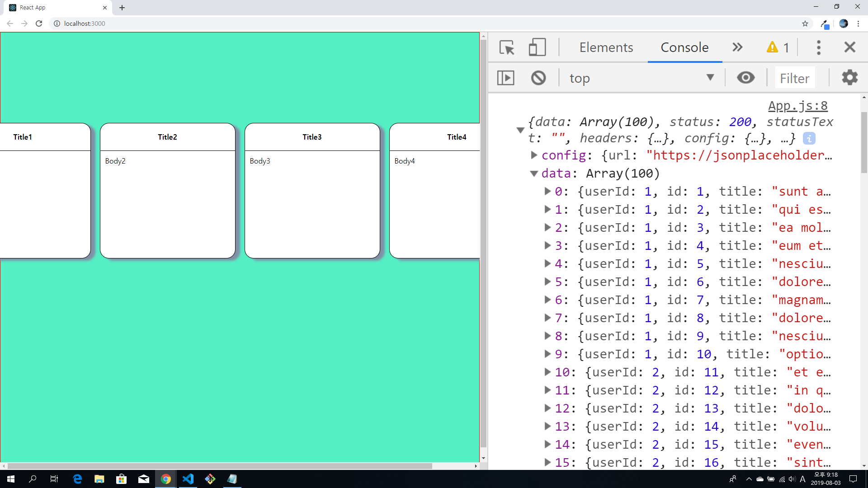
Task: Collapse the data Array(100) entry
Action: 534,174
